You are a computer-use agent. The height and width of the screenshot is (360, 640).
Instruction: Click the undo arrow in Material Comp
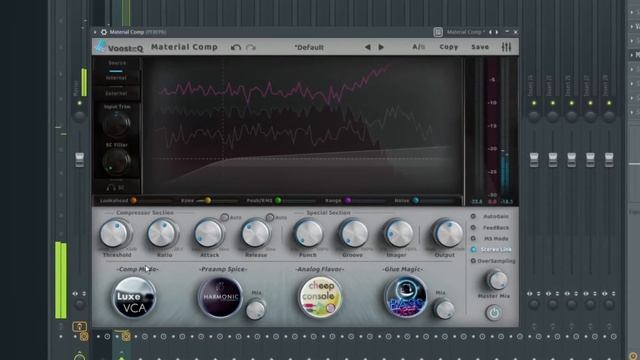click(236, 47)
